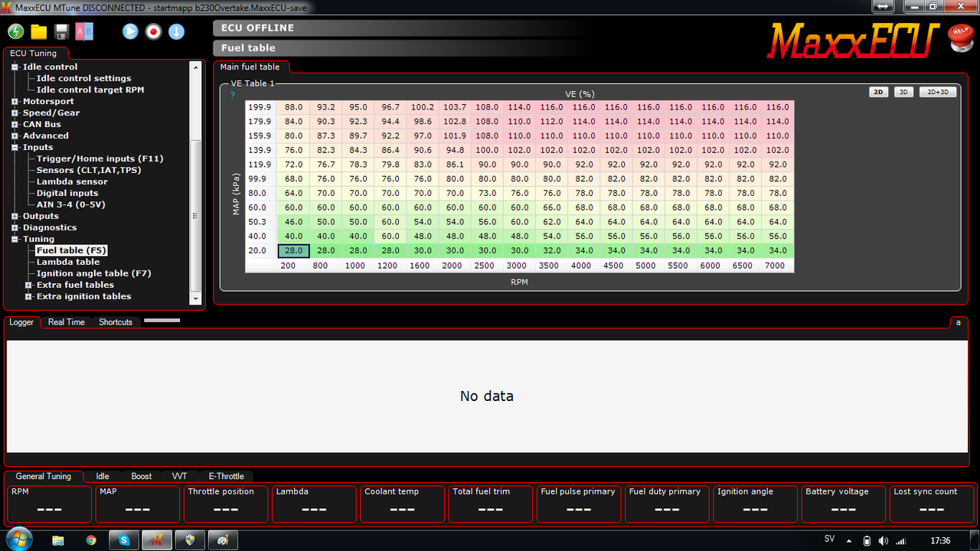
Task: Select VE cell 28.0 at 200 RPM, 20.0 kPa
Action: [293, 250]
